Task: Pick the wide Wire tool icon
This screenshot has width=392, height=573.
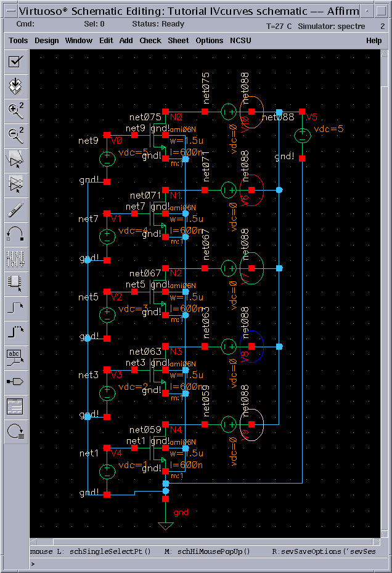Action: [x=15, y=333]
